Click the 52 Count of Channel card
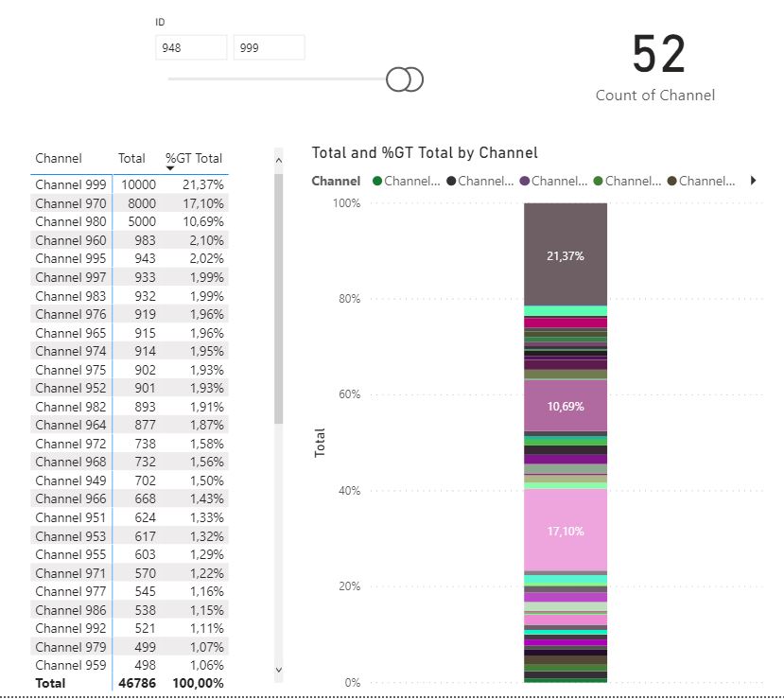The height and width of the screenshot is (699, 784). pos(656,66)
